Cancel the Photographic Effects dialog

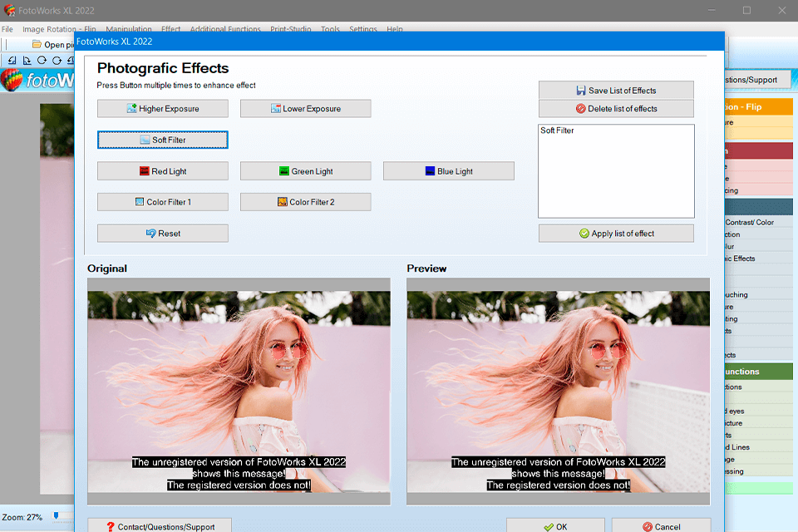tap(661, 526)
